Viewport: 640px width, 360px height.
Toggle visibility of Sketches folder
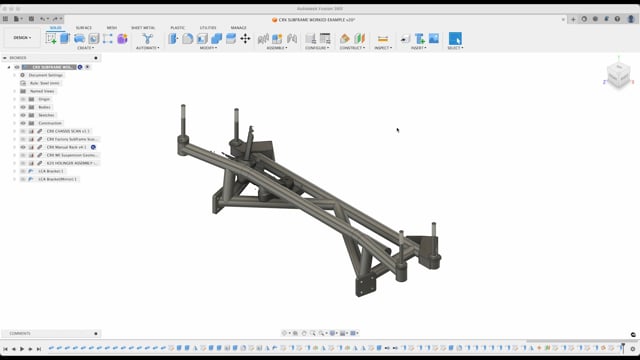pyautogui.click(x=23, y=115)
